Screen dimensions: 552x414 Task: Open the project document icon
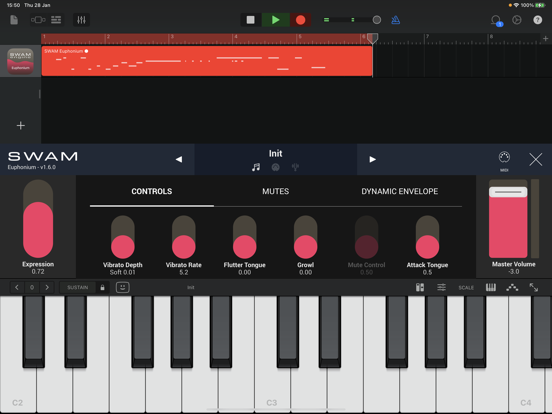click(x=14, y=20)
